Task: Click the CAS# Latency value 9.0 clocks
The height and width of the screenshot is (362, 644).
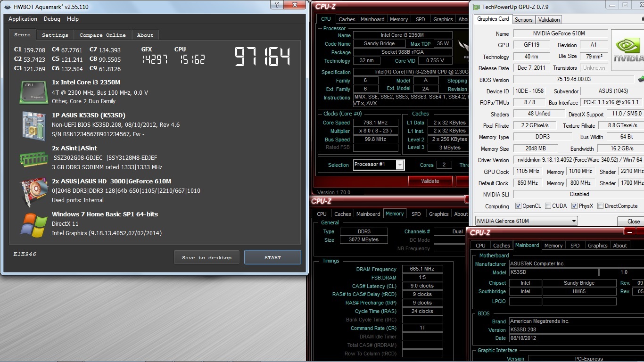Action: pos(422,286)
